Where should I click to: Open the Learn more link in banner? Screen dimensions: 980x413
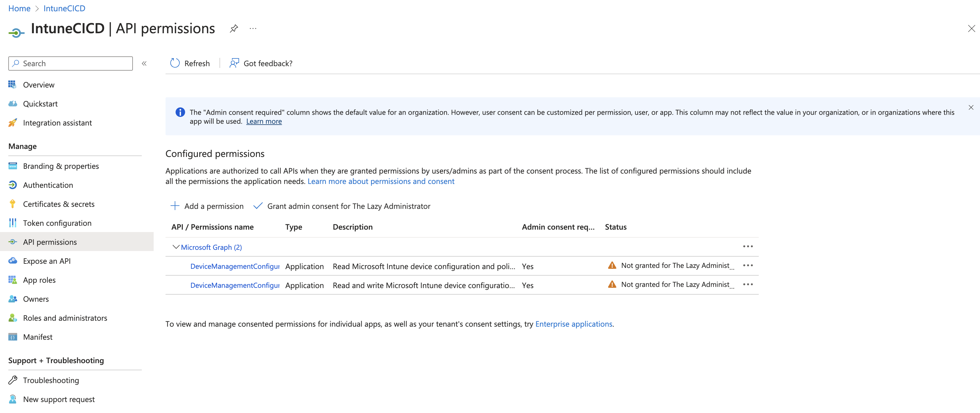coord(264,121)
